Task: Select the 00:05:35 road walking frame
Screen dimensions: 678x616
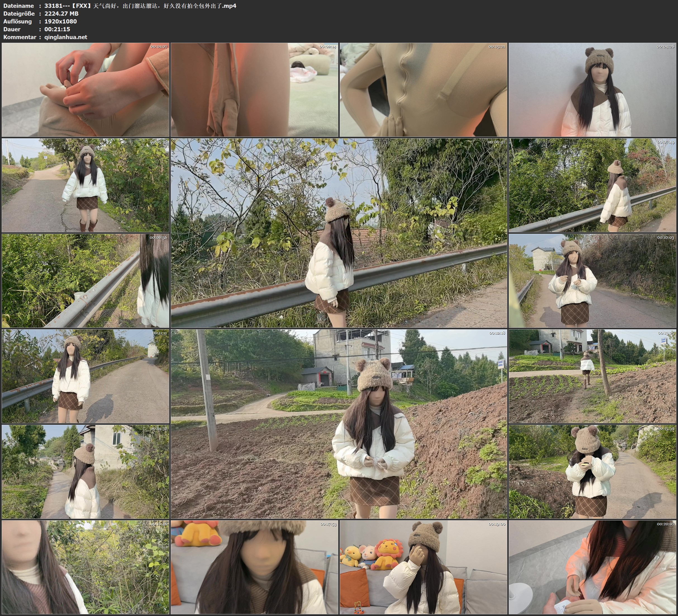Action: 85,185
